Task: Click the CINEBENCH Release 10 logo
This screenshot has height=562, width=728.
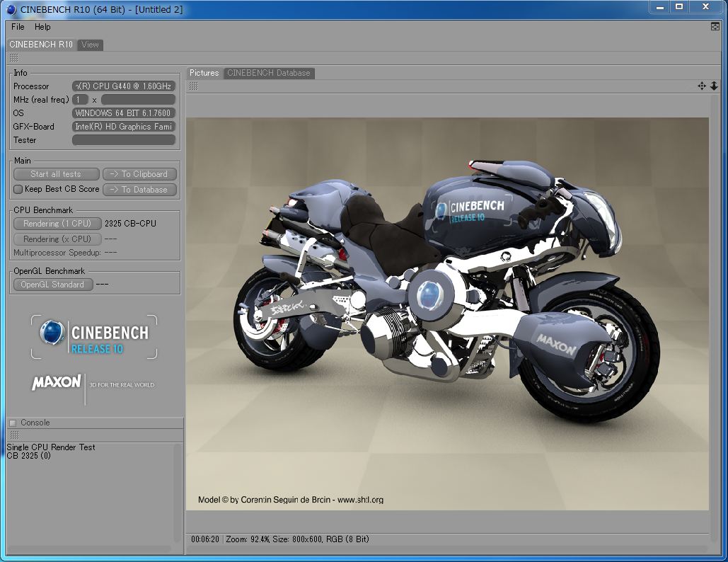Action: tap(94, 337)
